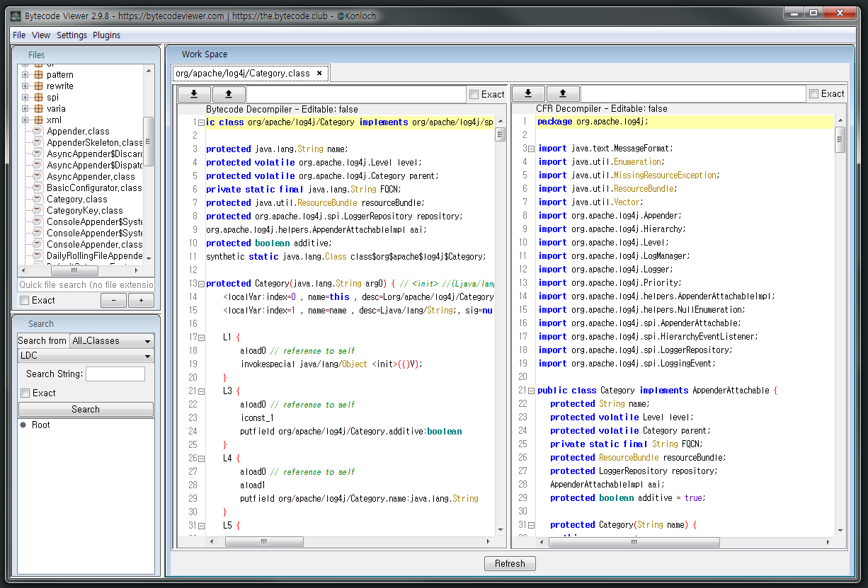The width and height of the screenshot is (868, 588).
Task: Open the Settings menu
Action: (x=72, y=35)
